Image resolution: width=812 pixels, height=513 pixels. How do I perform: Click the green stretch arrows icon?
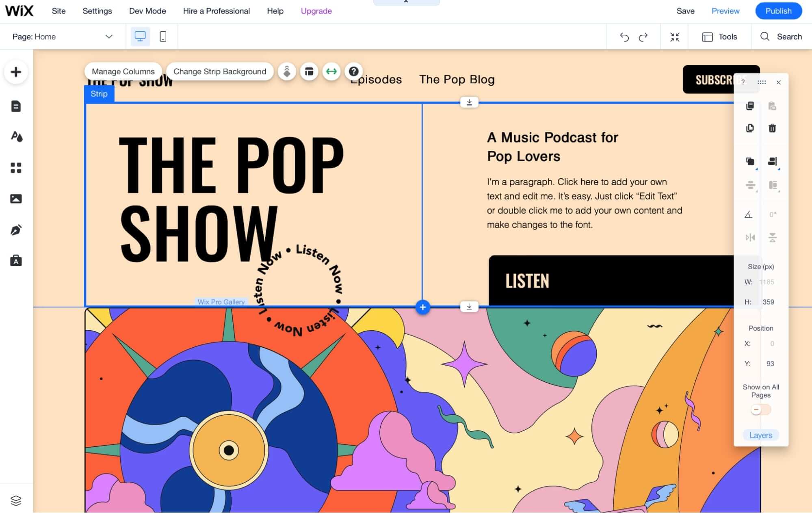(x=331, y=71)
